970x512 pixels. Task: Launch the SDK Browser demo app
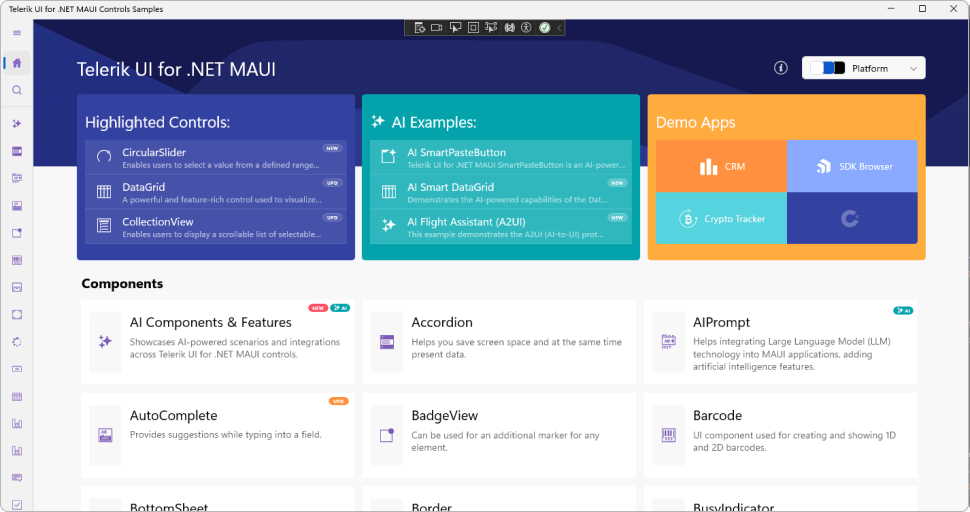852,166
